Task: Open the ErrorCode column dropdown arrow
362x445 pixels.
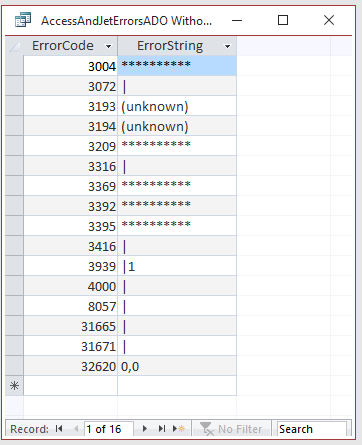Action: (x=109, y=46)
